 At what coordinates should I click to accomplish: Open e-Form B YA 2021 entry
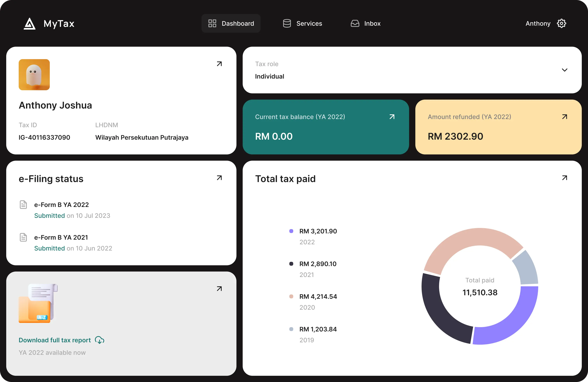tap(61, 237)
